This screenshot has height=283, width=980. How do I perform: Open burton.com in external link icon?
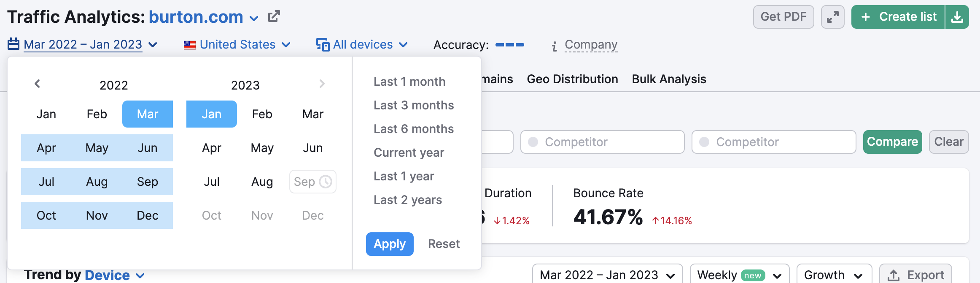(274, 17)
